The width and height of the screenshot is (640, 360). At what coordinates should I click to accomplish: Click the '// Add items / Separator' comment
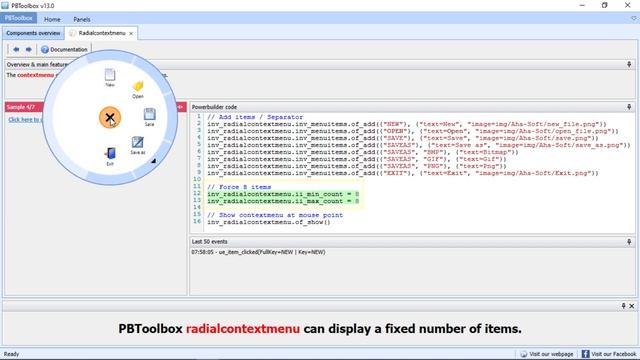(255, 117)
